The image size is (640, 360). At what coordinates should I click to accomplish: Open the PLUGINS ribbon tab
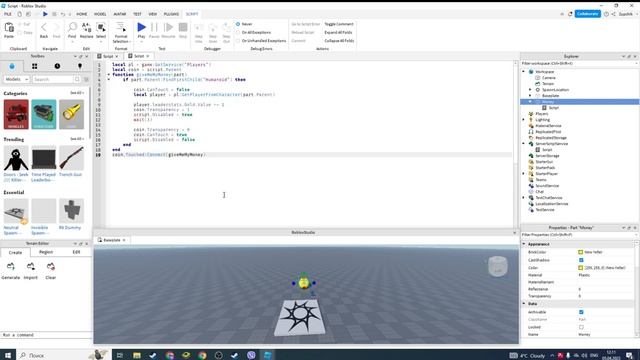pyautogui.click(x=171, y=14)
